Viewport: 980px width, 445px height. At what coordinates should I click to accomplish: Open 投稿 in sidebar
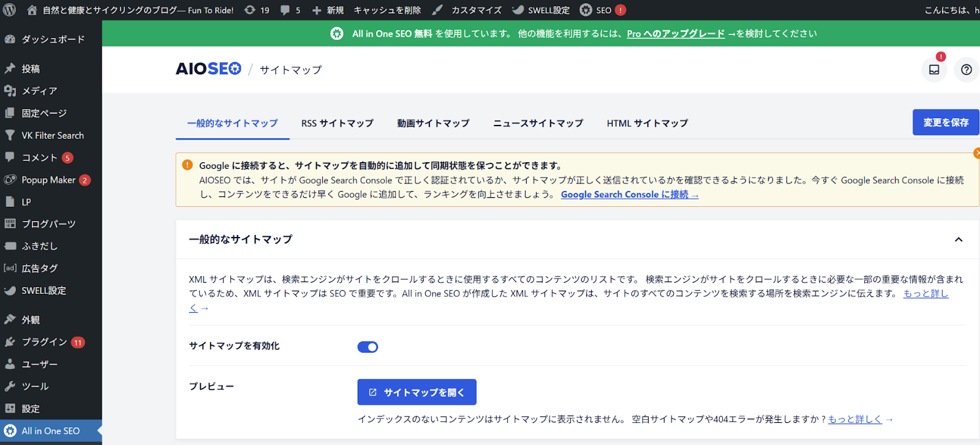click(51, 69)
